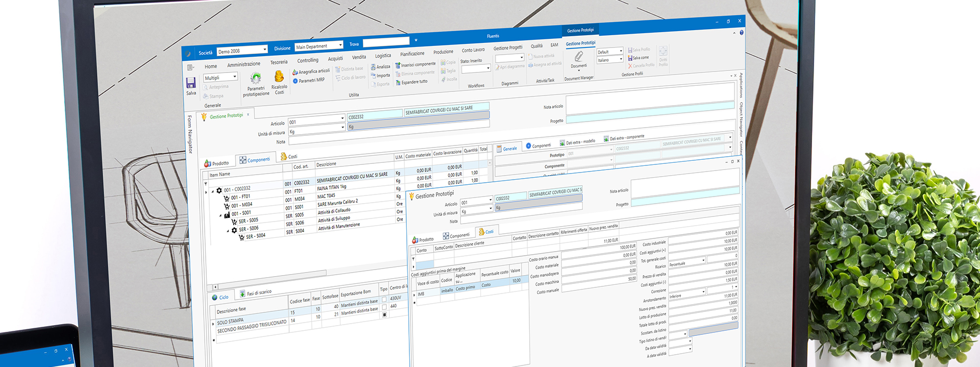Select 001 - S001 tree row
Viewport: 980px width, 367px height.
tap(240, 213)
